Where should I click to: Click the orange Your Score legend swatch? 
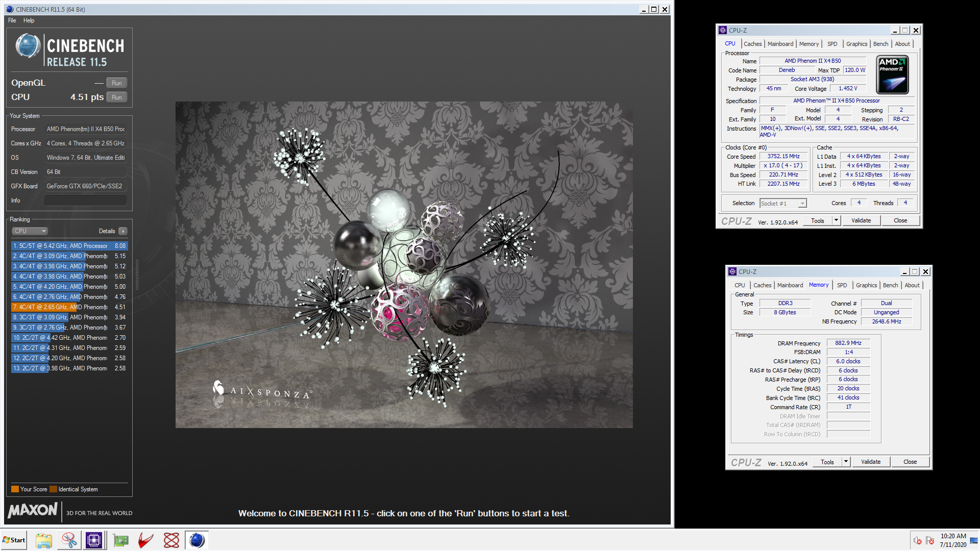pos(15,489)
